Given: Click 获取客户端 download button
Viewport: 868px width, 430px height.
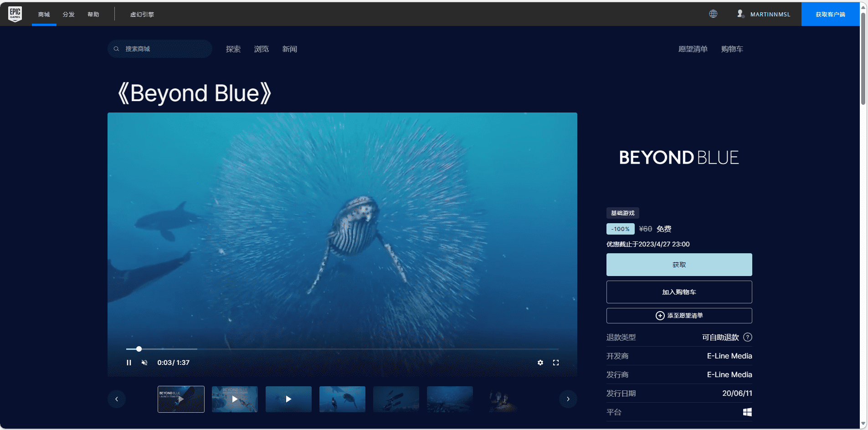Looking at the screenshot, I should (x=830, y=14).
